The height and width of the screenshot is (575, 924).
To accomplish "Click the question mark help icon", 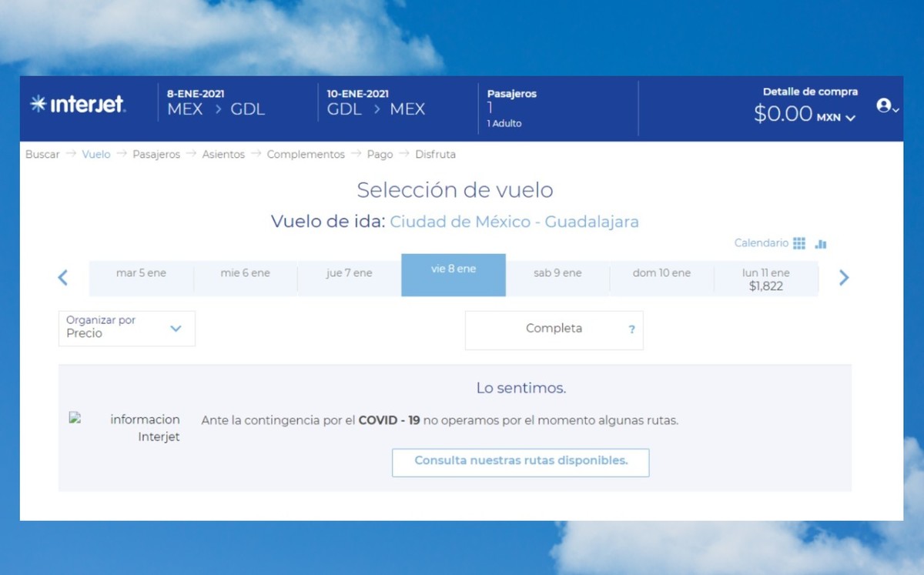I will click(x=631, y=329).
